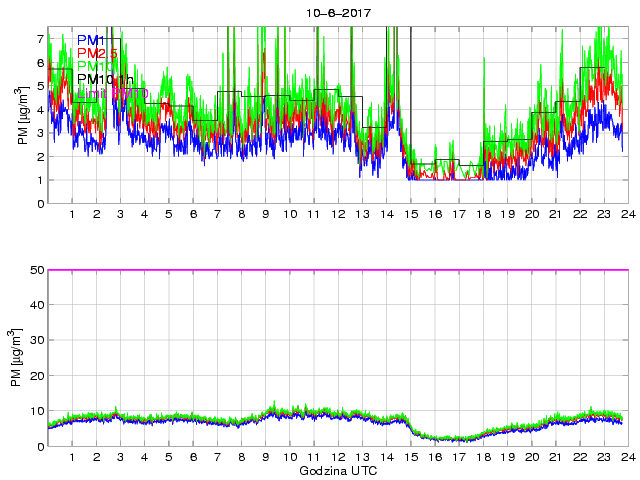Click hour 15 tick on the top chart
The height and width of the screenshot is (480, 640).
[411, 215]
